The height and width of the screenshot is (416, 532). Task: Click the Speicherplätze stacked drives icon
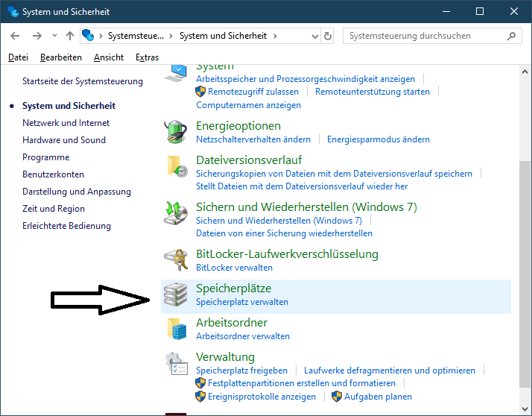[175, 294]
